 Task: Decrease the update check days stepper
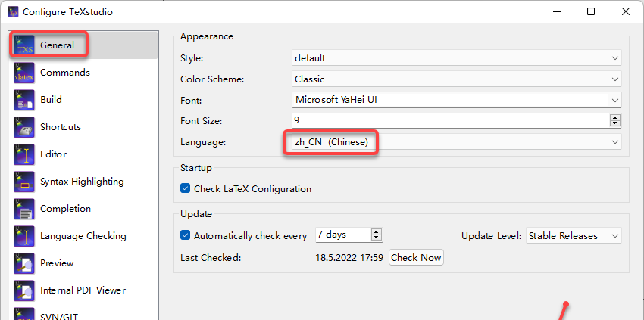click(x=377, y=238)
